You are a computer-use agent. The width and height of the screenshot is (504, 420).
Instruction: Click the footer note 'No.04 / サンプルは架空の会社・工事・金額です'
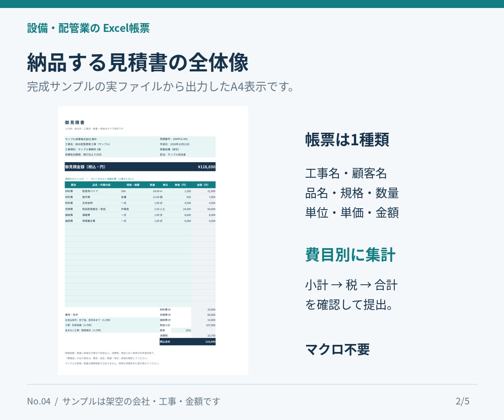(123, 401)
